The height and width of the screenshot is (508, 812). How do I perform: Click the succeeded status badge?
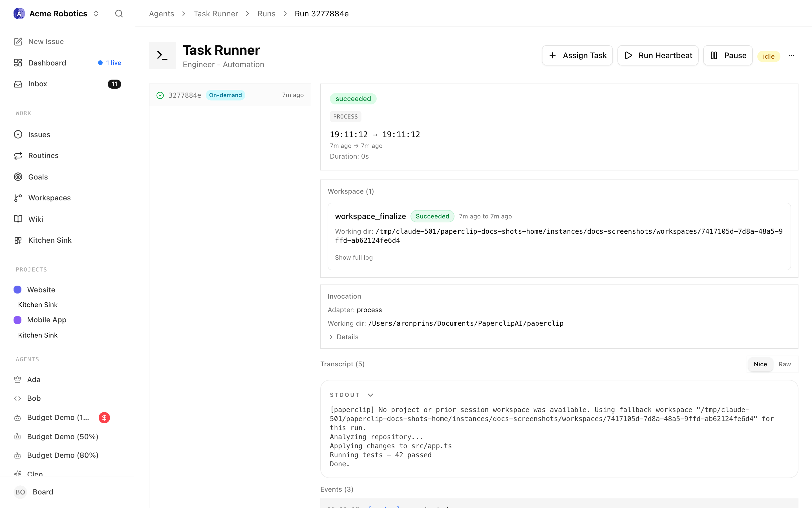[353, 99]
